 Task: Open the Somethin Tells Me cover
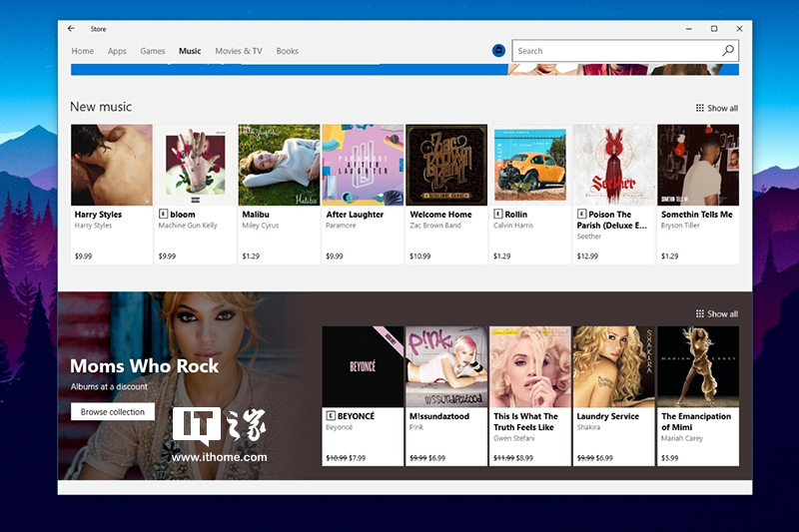coord(698,165)
